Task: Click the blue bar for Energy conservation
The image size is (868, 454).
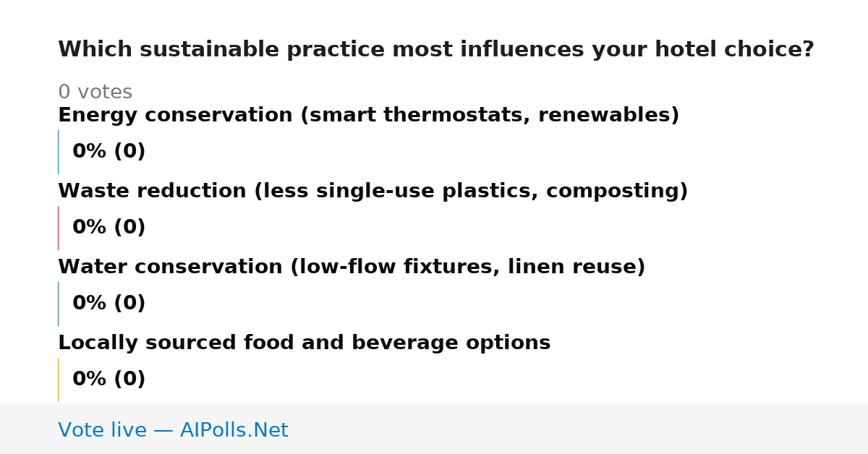Action: [58, 152]
